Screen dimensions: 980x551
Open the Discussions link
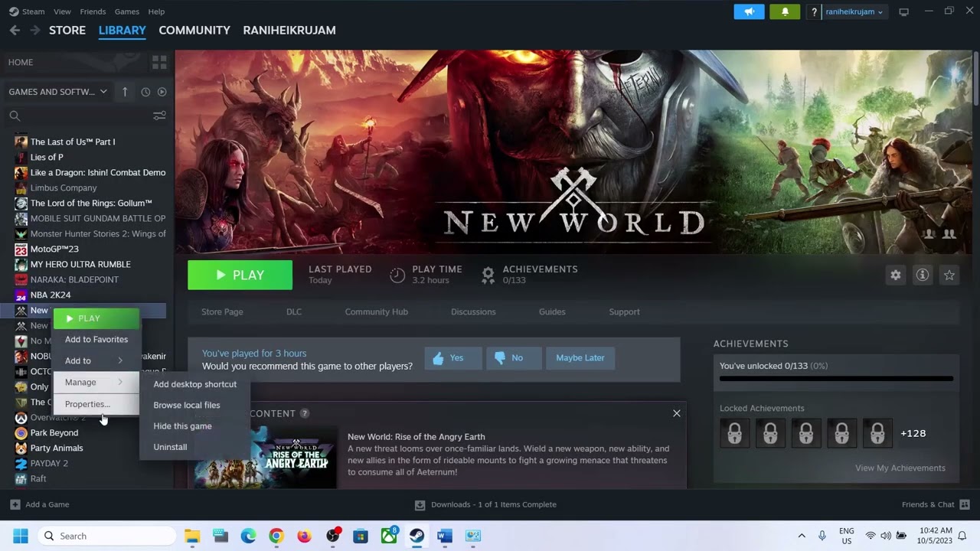coord(473,311)
